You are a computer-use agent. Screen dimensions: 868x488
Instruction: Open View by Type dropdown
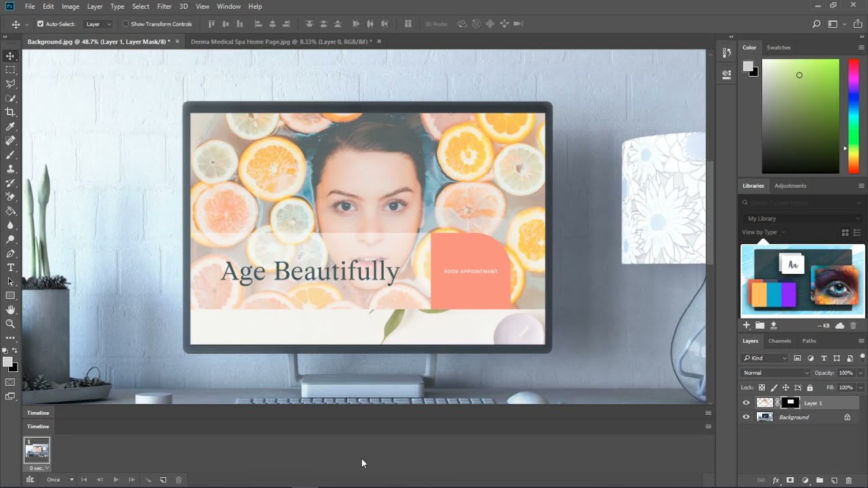pos(764,232)
